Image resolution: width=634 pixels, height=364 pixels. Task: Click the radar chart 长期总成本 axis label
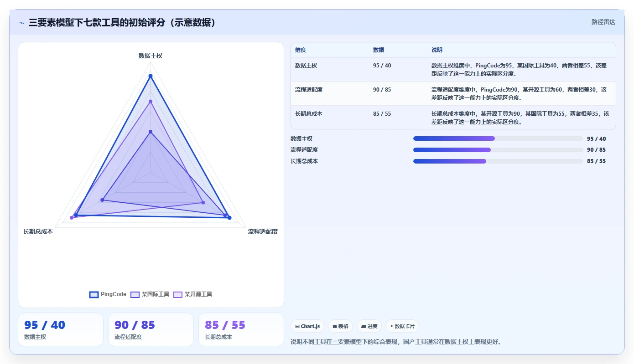[x=38, y=231]
